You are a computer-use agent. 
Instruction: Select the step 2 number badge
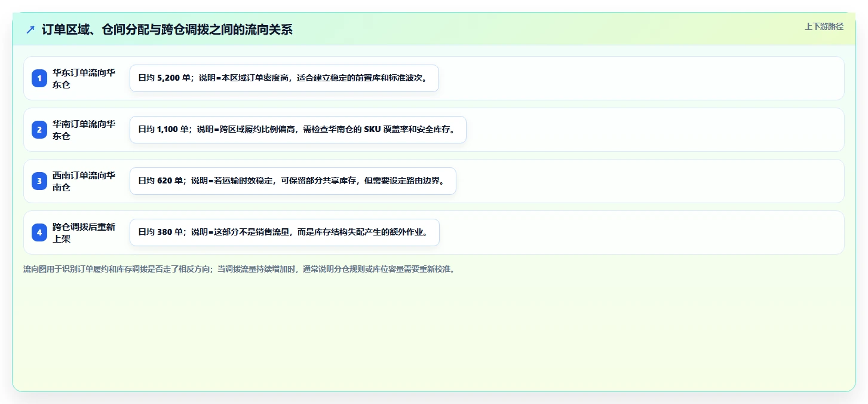[x=39, y=130]
